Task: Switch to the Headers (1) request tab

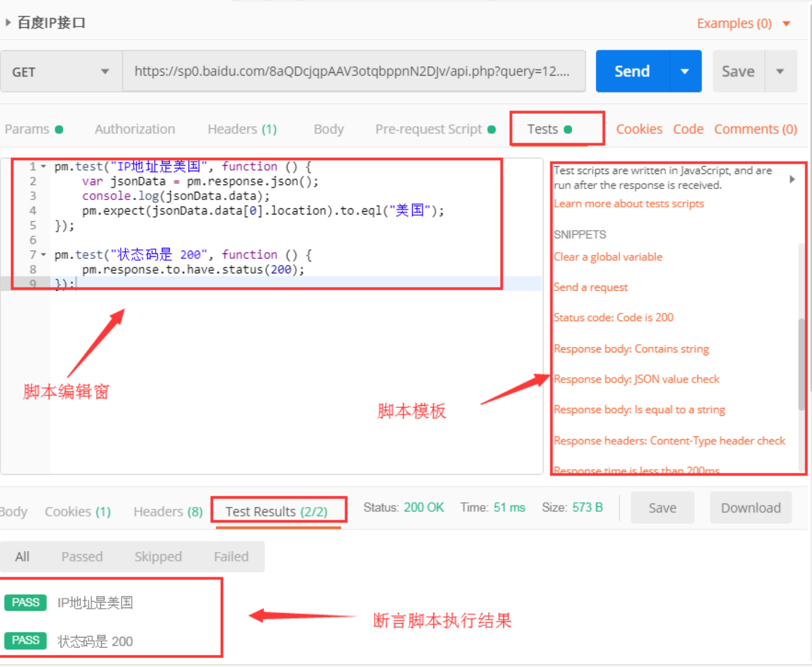Action: point(242,129)
